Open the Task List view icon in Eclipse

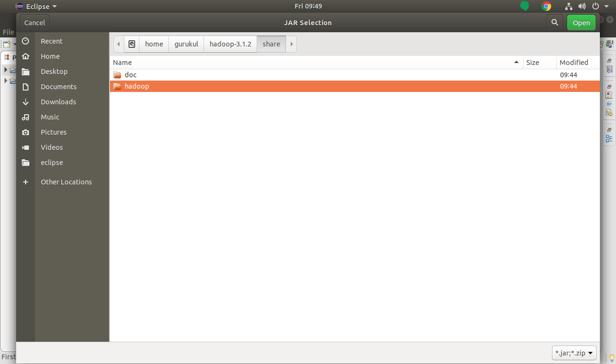pos(609,70)
